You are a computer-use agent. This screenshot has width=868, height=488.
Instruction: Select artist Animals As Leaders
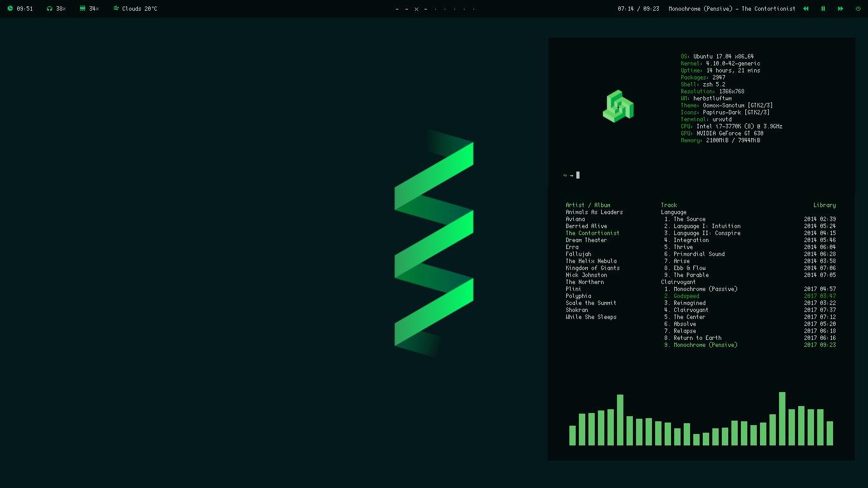(x=594, y=212)
